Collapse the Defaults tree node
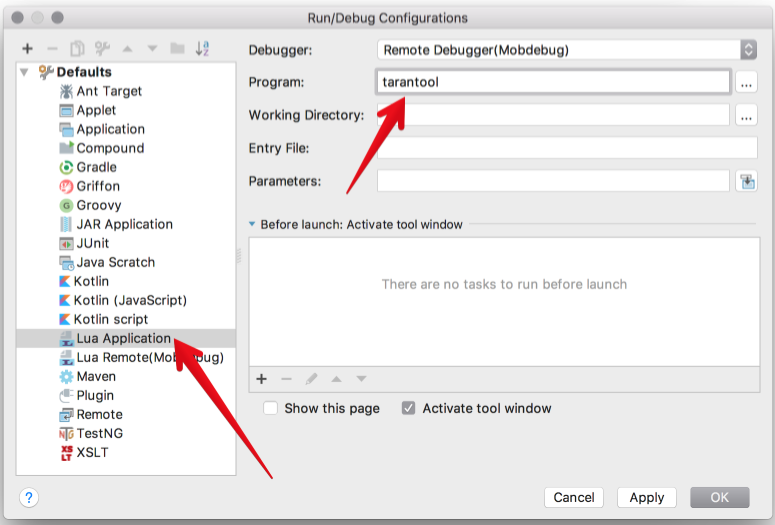 click(24, 72)
